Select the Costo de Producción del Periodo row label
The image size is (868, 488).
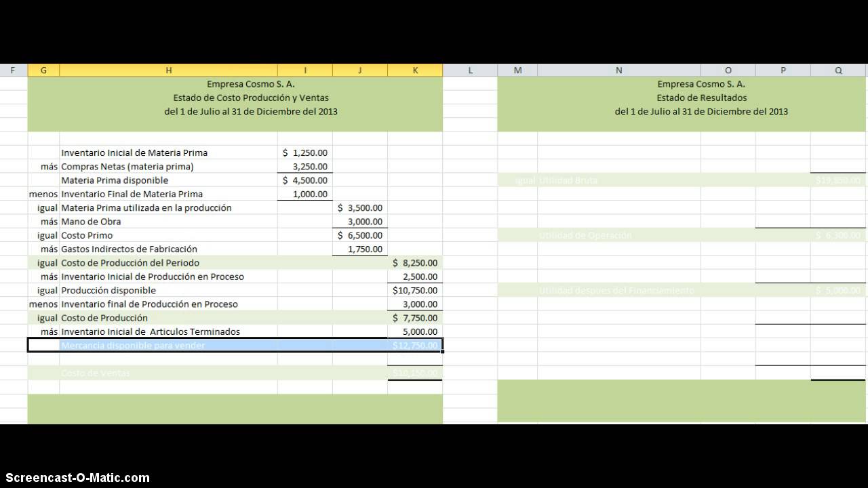click(x=130, y=263)
